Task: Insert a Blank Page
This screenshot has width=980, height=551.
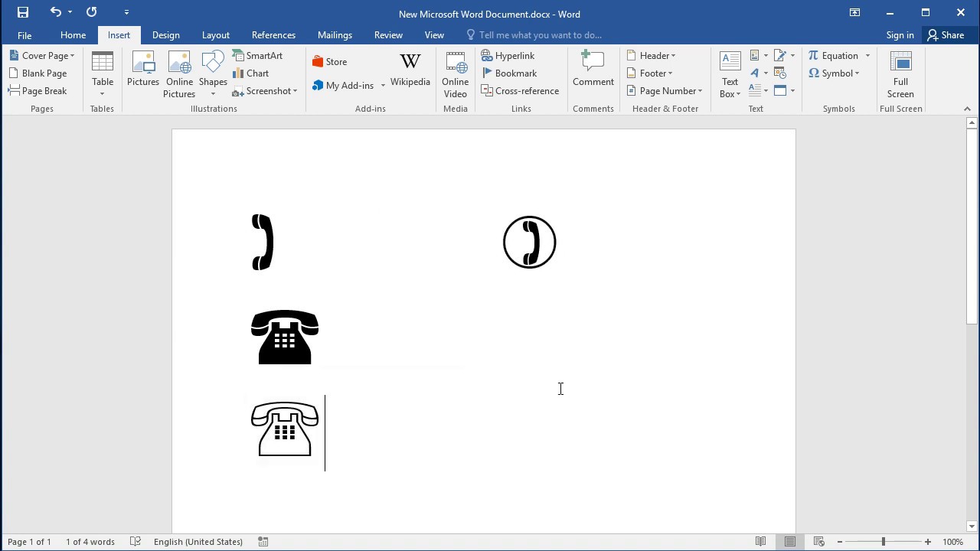Action: point(38,73)
